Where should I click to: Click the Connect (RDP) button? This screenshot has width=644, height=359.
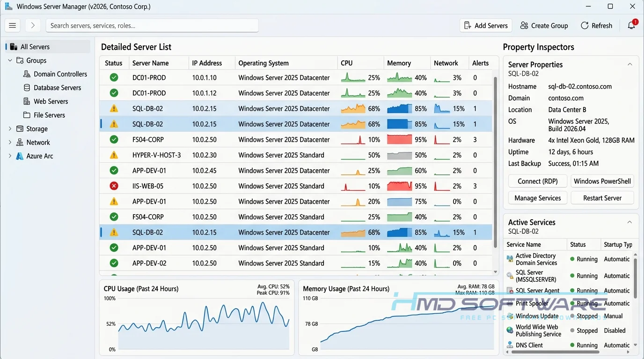[538, 181]
